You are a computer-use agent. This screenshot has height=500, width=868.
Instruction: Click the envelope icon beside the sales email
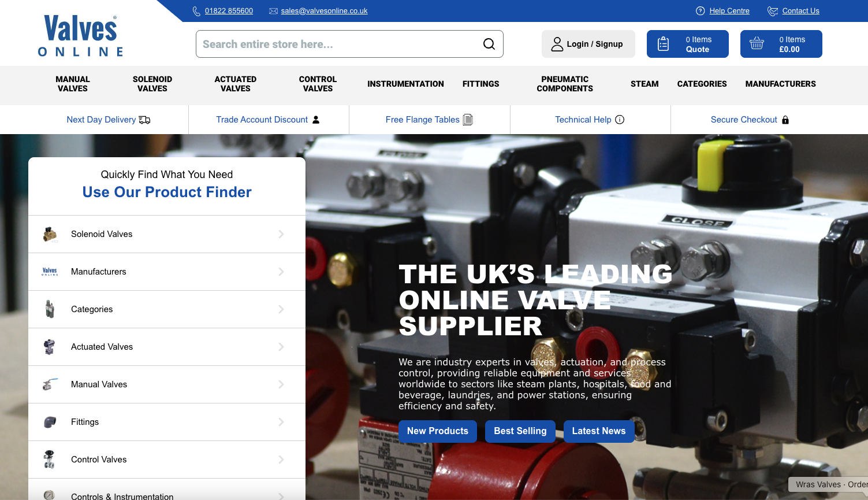[x=273, y=10]
